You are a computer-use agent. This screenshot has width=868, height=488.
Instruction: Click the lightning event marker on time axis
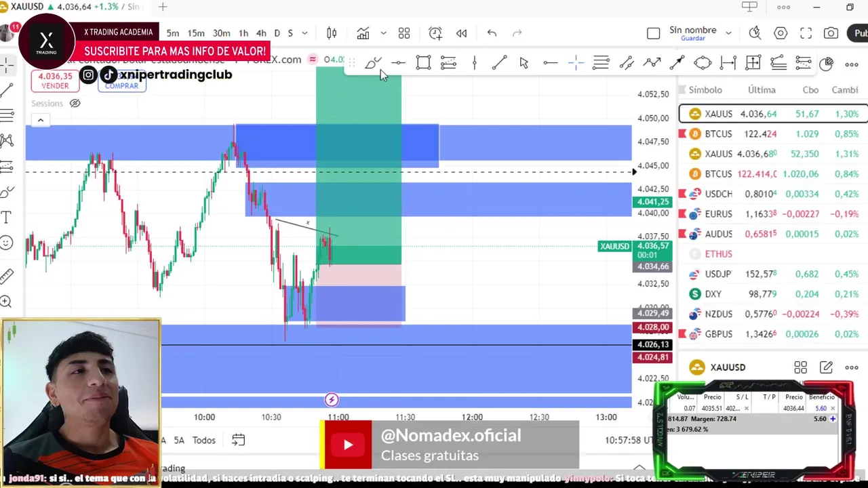pyautogui.click(x=332, y=400)
